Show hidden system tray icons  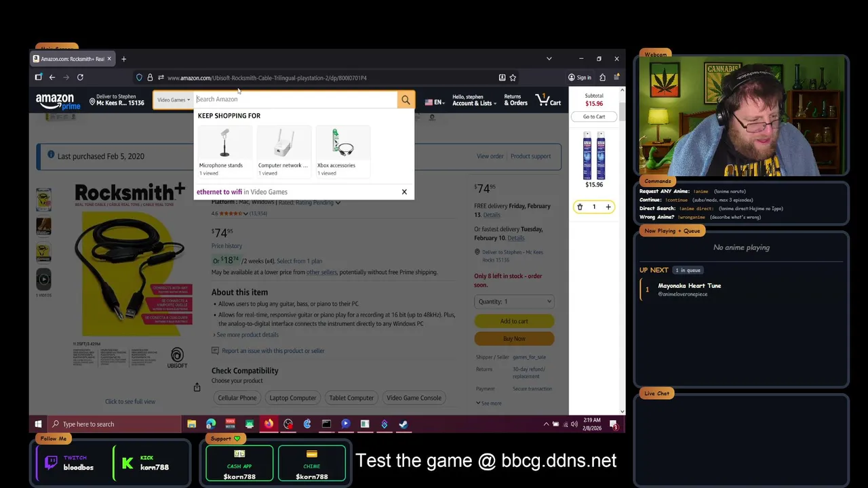(546, 424)
